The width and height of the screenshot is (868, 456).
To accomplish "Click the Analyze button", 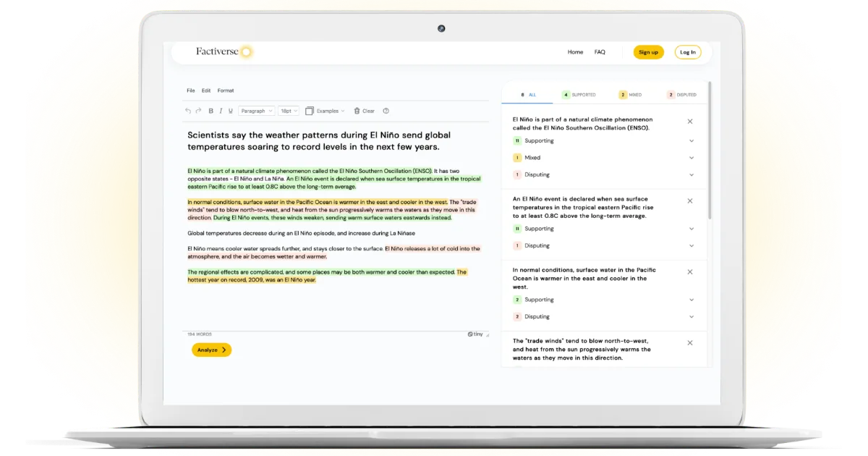I will click(x=211, y=350).
